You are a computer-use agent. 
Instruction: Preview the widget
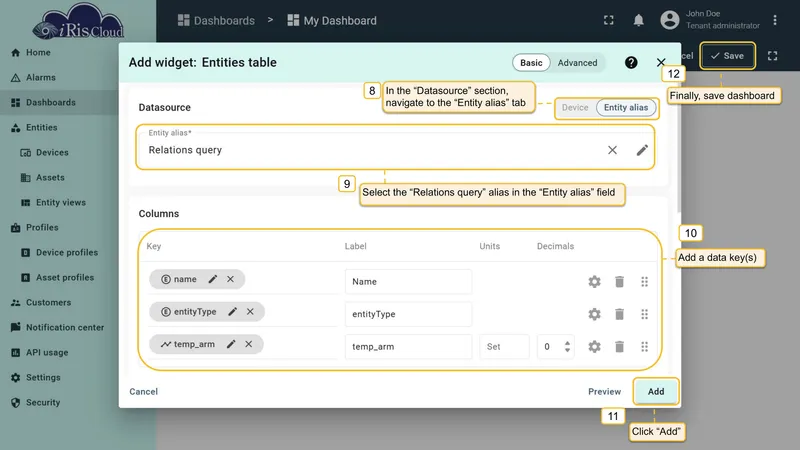pos(605,392)
